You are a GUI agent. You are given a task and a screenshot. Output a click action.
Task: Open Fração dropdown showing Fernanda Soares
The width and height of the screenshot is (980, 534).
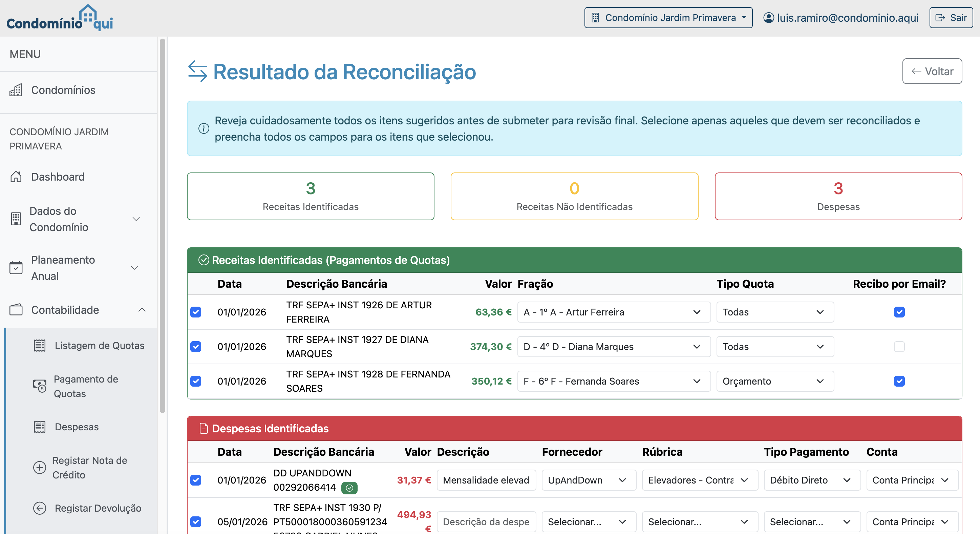click(x=614, y=382)
